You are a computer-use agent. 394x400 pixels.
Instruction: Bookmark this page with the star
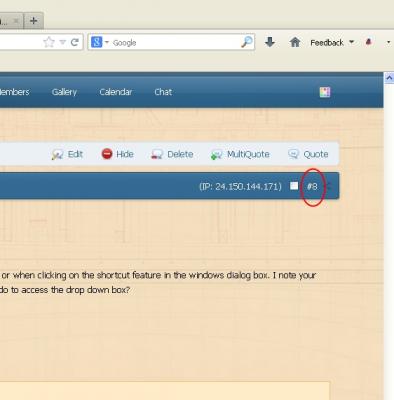click(49, 42)
